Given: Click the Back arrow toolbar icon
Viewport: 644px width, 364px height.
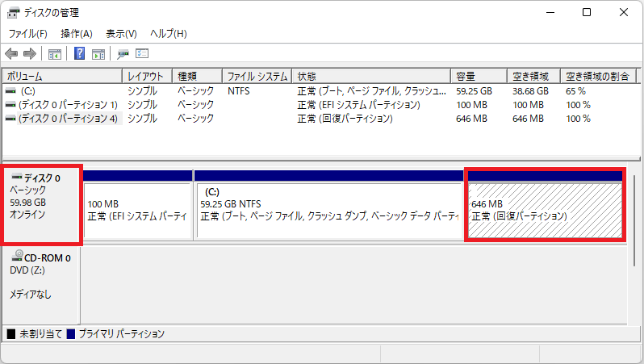Looking at the screenshot, I should (11, 53).
